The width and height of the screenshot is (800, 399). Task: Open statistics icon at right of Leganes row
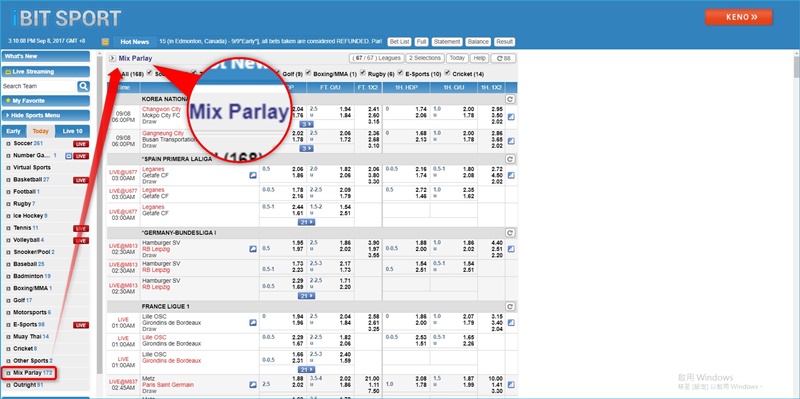[x=511, y=176]
